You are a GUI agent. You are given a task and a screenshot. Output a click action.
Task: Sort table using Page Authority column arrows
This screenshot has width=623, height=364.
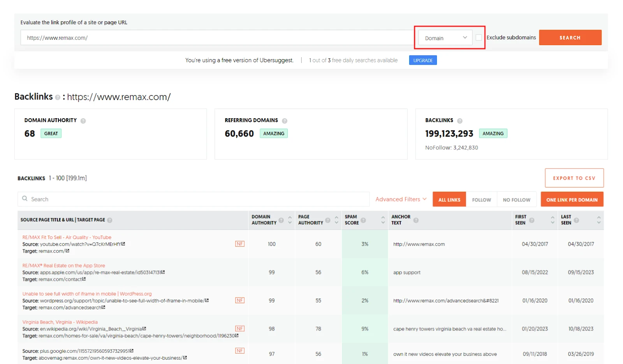coord(336,220)
